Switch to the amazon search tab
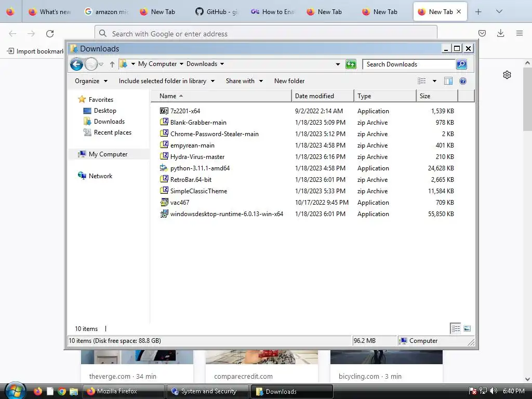The width and height of the screenshot is (532, 399). 106,12
